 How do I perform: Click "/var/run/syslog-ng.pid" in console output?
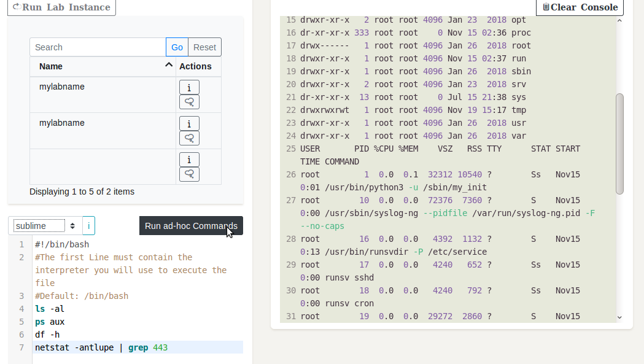pyautogui.click(x=526, y=213)
